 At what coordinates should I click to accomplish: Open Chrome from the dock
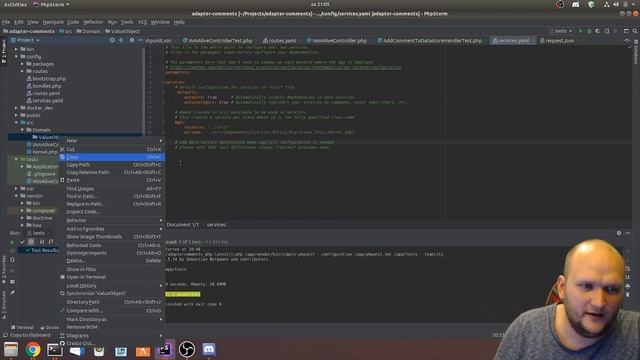click(33, 350)
